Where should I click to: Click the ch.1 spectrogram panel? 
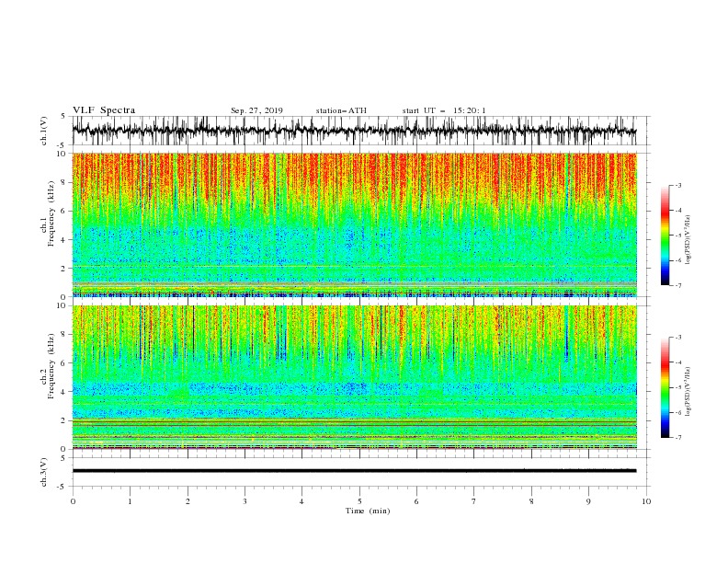355,224
